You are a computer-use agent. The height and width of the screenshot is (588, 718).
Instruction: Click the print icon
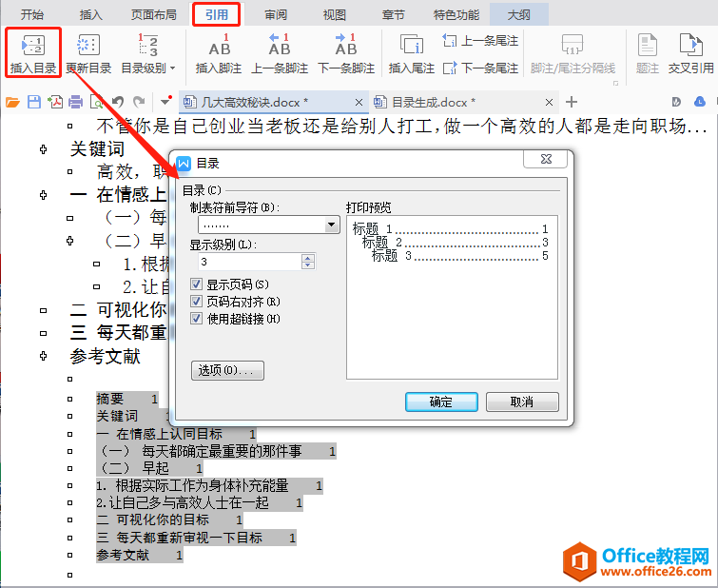point(75,102)
